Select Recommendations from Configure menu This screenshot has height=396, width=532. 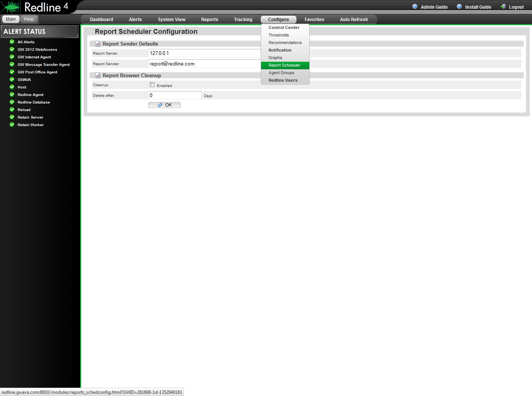click(285, 43)
